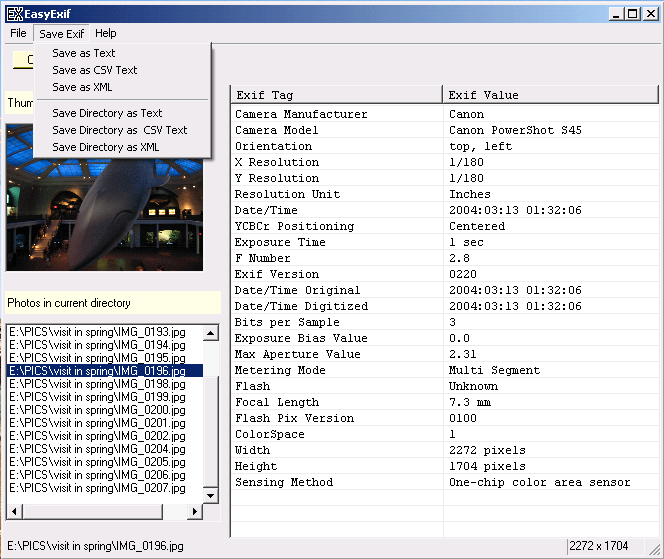This screenshot has height=559, width=664.
Task: Select IMG_0198.jpg in the photo list
Action: coord(105,384)
